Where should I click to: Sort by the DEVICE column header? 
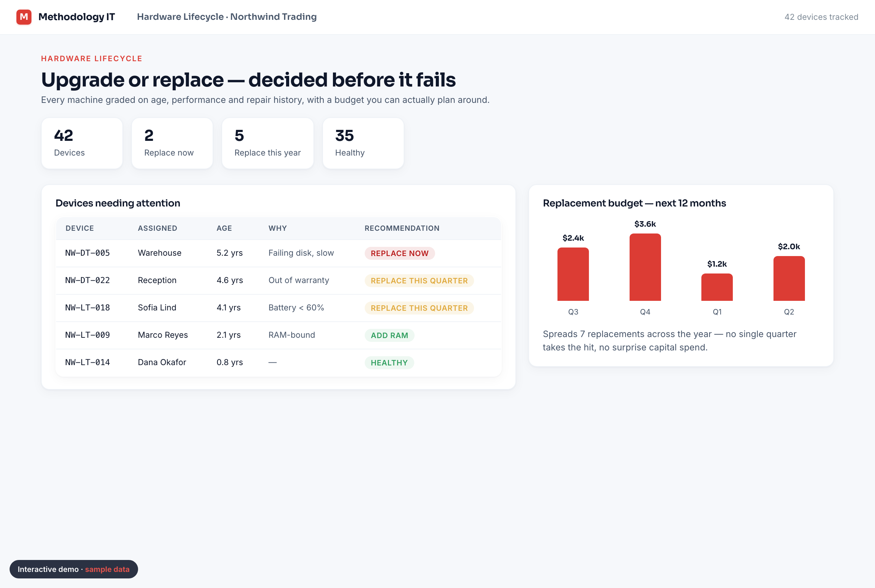80,228
